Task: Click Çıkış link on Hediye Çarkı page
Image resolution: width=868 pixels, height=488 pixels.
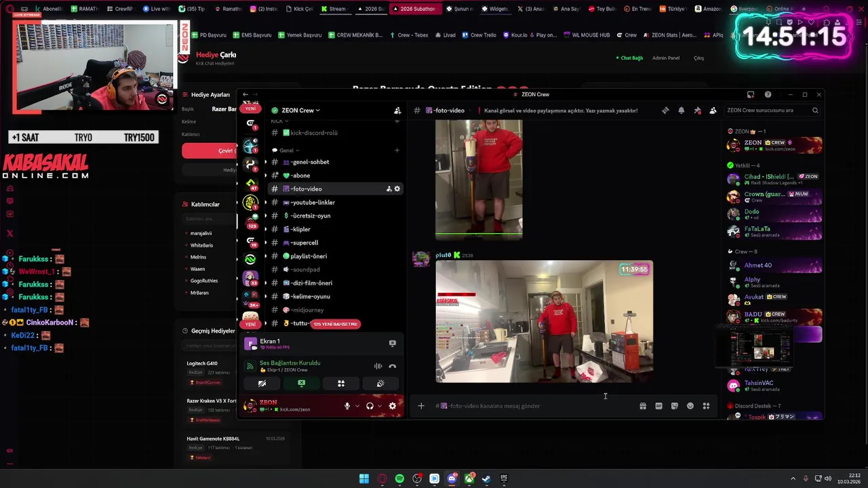Action: tap(698, 58)
